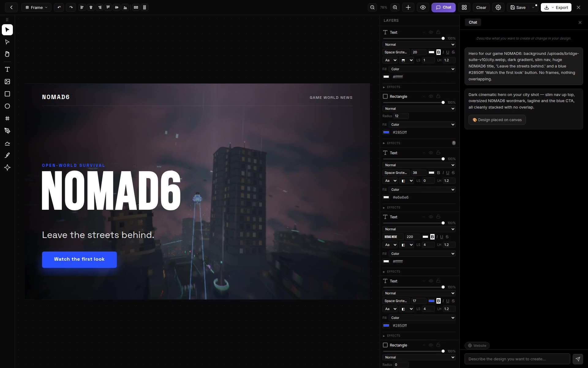
Task: Open the settings gear
Action: click(498, 7)
